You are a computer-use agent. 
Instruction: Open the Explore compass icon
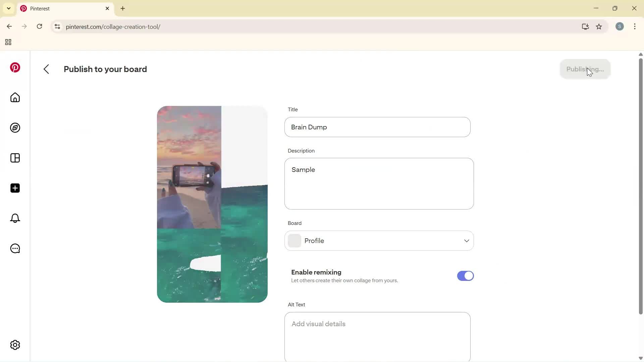[15, 128]
